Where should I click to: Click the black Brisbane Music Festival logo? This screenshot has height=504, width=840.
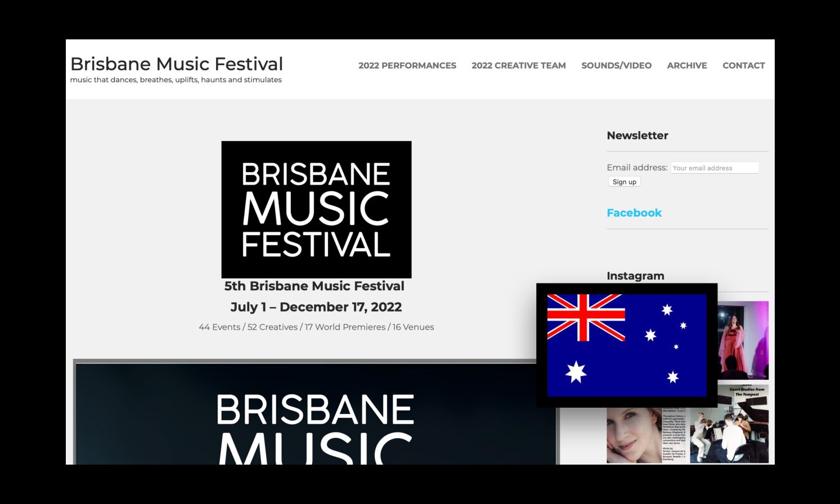pyautogui.click(x=316, y=209)
